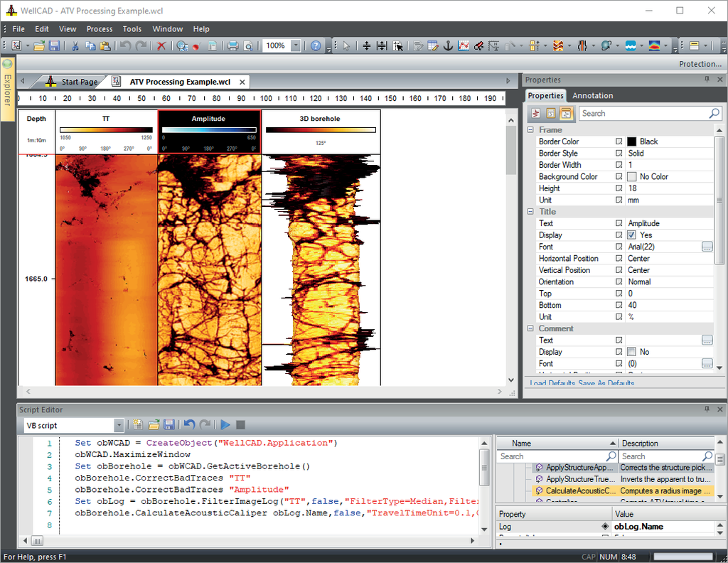Click the red X delete icon
The width and height of the screenshot is (728, 563).
pyautogui.click(x=161, y=45)
